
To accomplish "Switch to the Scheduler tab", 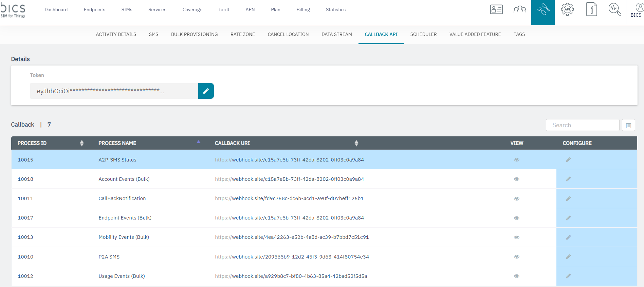I will click(423, 34).
